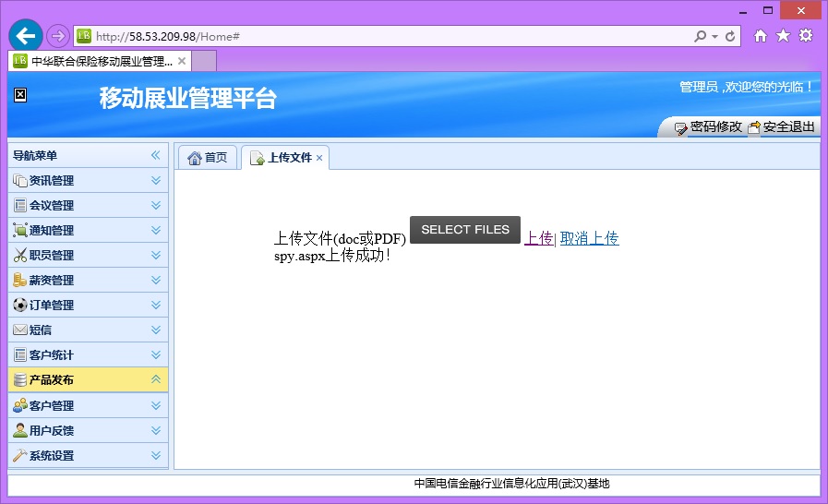The image size is (828, 504).
Task: Open favorites with the star icon
Action: coord(783,35)
